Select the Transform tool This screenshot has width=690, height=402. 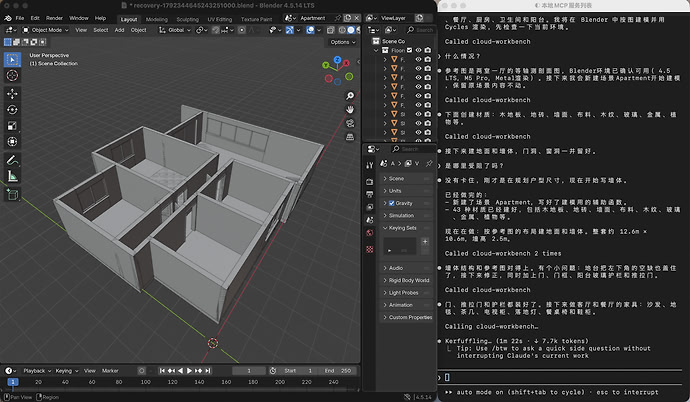pos(12,142)
